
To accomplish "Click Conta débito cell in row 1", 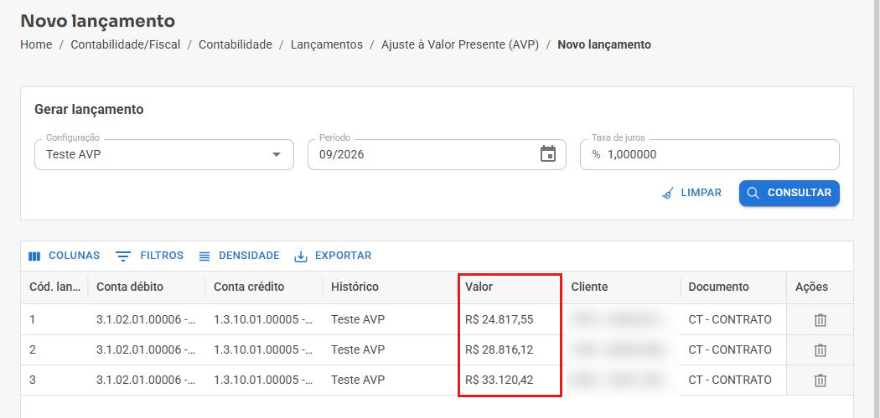I will (146, 320).
